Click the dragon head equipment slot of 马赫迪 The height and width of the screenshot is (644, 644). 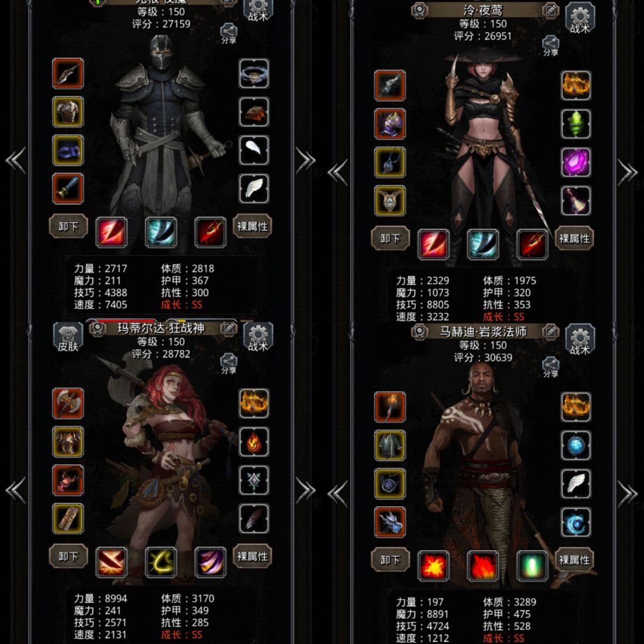tap(390, 522)
